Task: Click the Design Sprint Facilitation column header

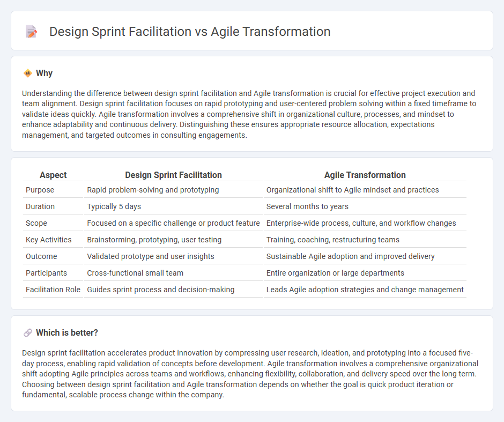Action: tap(173, 175)
